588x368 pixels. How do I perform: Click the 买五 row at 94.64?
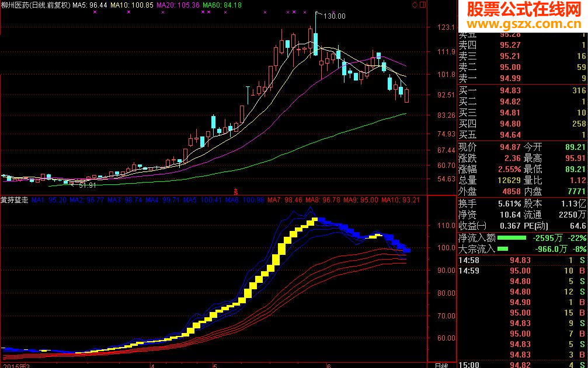click(522, 135)
